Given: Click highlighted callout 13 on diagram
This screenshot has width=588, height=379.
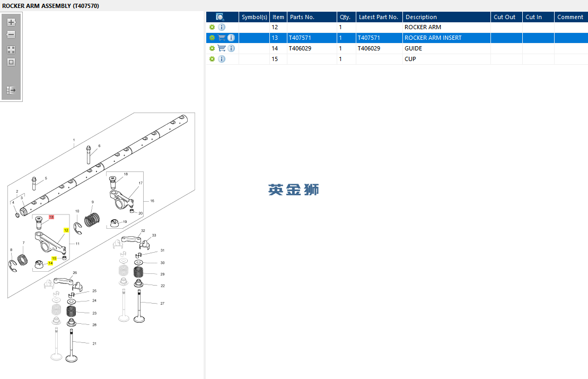Looking at the screenshot, I should tap(51, 217).
